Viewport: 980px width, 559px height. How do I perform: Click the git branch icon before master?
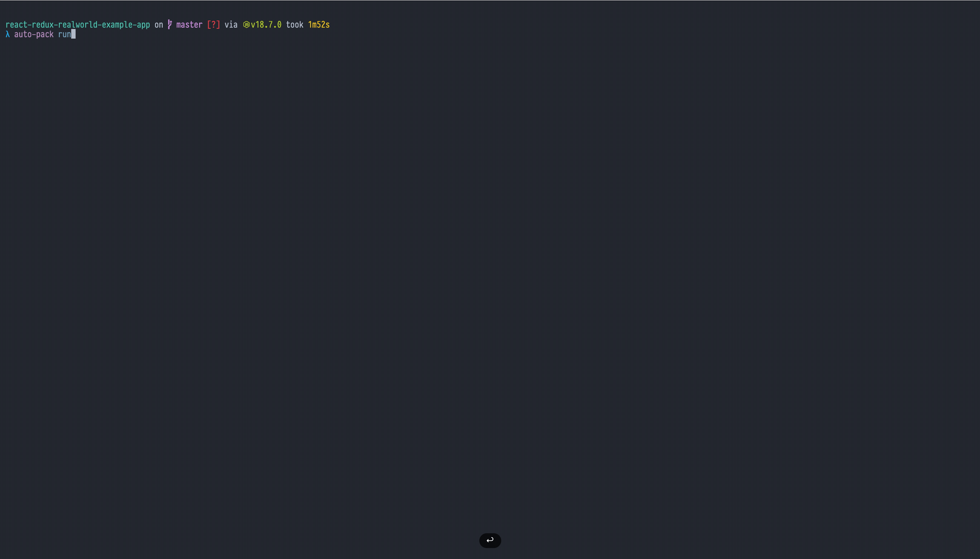pyautogui.click(x=170, y=25)
